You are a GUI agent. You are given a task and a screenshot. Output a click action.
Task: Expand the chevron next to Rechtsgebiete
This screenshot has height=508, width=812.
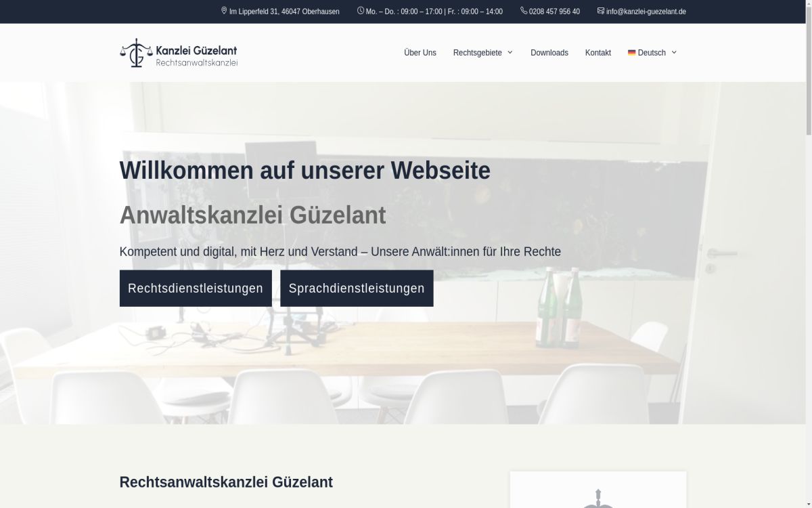(510, 52)
